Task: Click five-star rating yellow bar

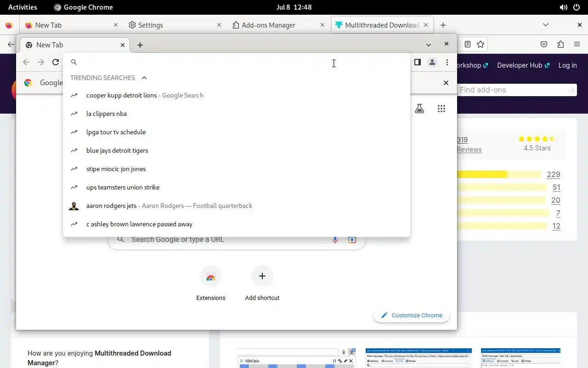Action: click(x=499, y=174)
